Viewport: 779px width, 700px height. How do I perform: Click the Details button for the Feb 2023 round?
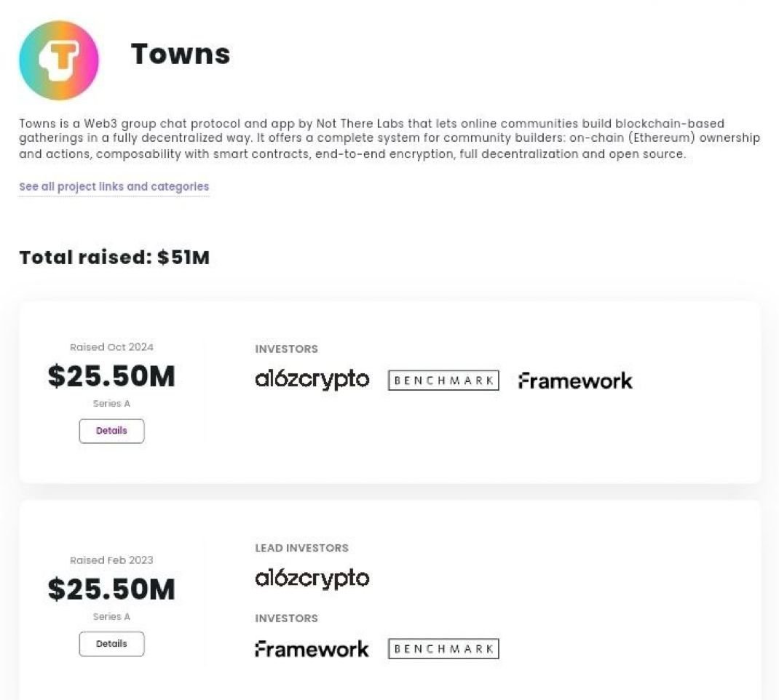click(x=111, y=644)
